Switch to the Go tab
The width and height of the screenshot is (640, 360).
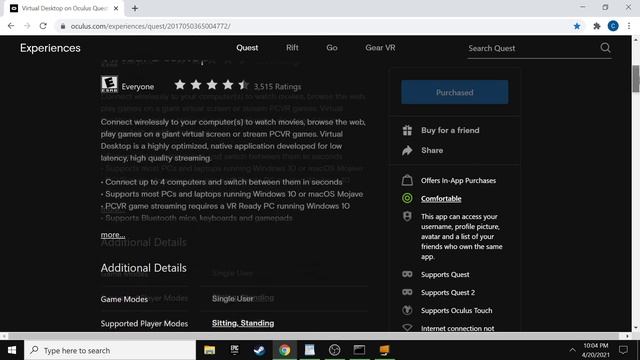332,48
